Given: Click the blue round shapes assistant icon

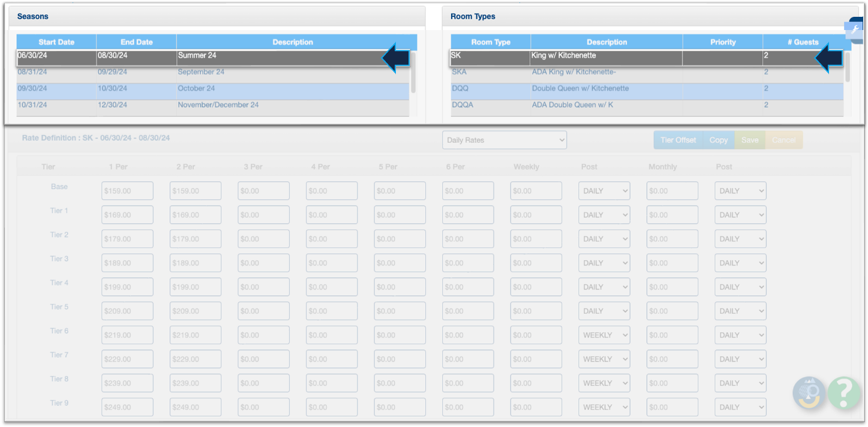Looking at the screenshot, I should pyautogui.click(x=809, y=393).
